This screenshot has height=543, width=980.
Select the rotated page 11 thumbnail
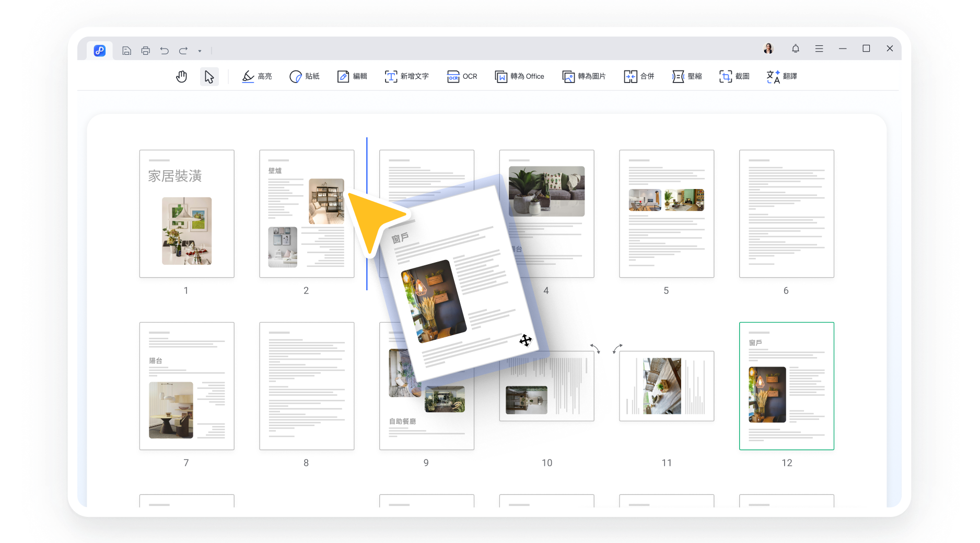pos(667,386)
